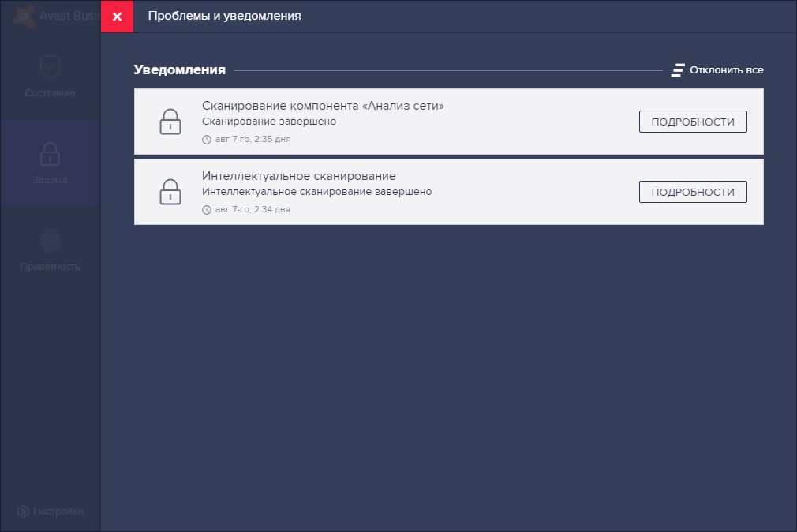The height and width of the screenshot is (532, 797).
Task: Click clock icon beside 2:34 timestamp
Action: (207, 209)
